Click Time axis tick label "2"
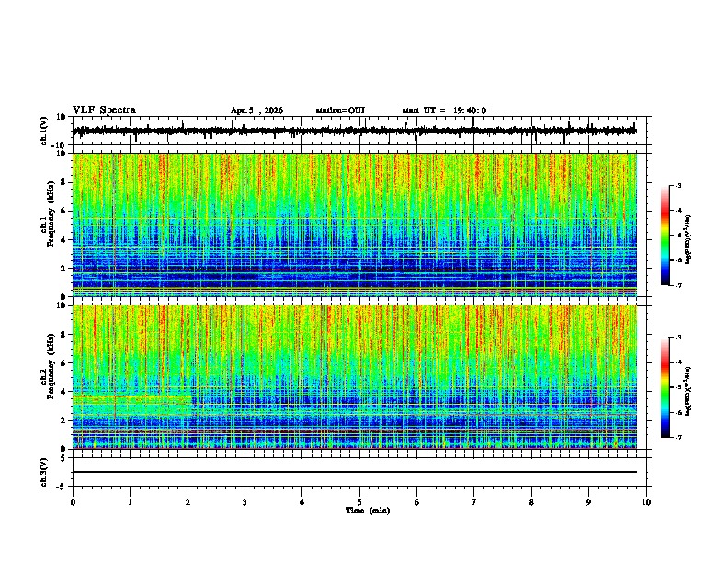The height and width of the screenshot is (563, 728). point(188,502)
